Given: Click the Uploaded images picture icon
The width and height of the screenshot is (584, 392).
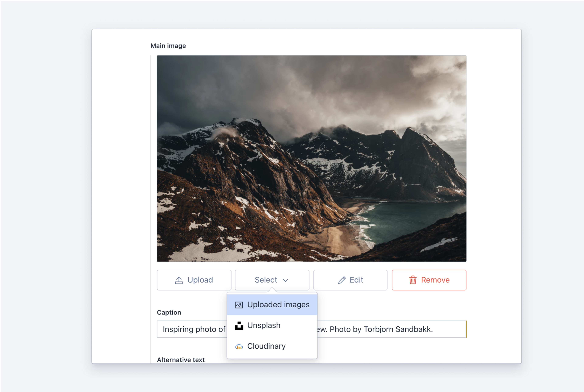Looking at the screenshot, I should tap(239, 305).
